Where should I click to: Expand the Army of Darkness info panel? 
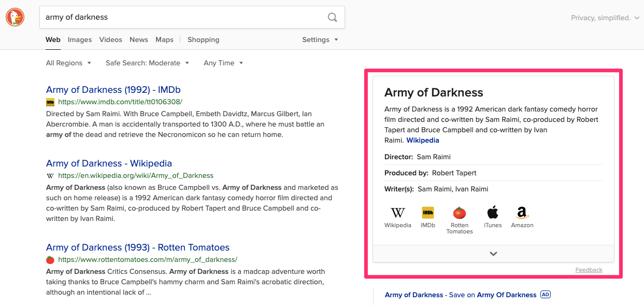coord(493,254)
